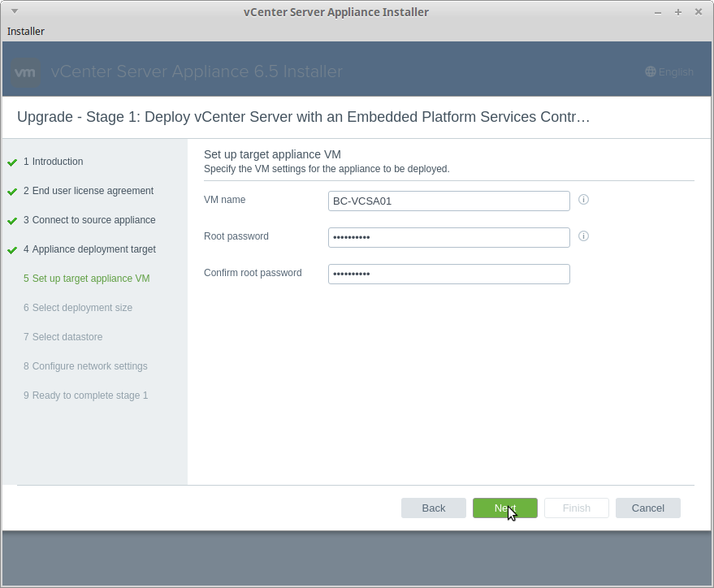714x588 pixels.
Task: Go to step 1 Introduction
Action: pos(54,162)
